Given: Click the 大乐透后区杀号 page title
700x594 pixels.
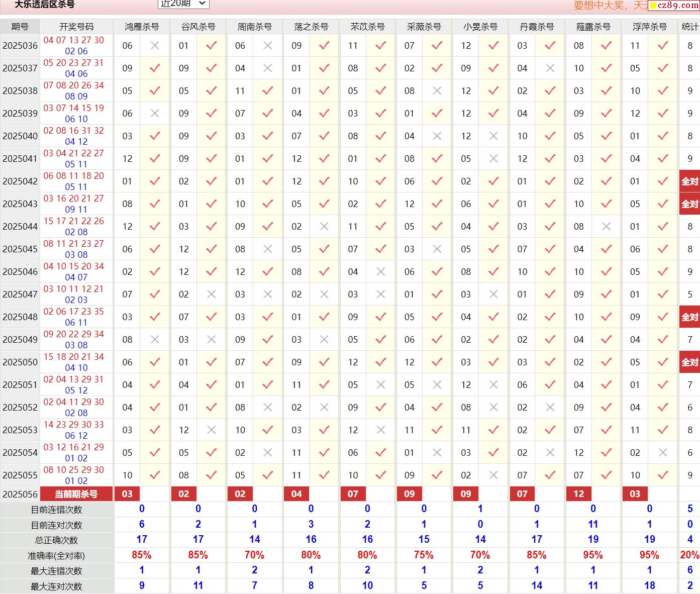Looking at the screenshot, I should pos(44,5).
